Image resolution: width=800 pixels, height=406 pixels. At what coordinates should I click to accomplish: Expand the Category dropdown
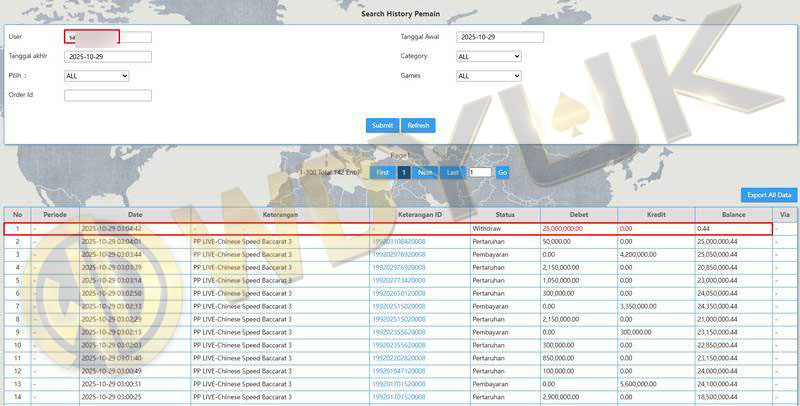click(x=488, y=57)
